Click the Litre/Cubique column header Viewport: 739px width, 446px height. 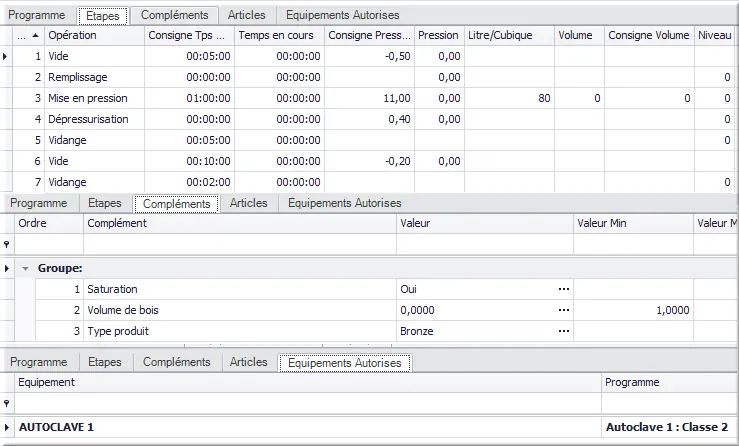coord(509,35)
